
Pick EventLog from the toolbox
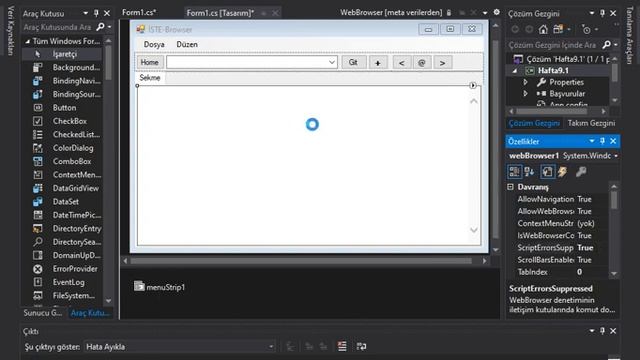(62, 282)
